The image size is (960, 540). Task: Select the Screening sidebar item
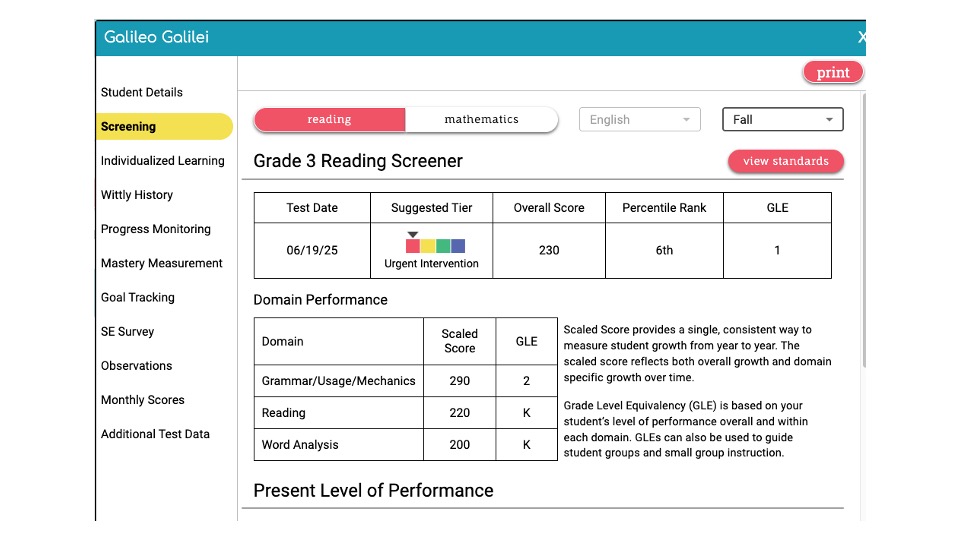164,127
